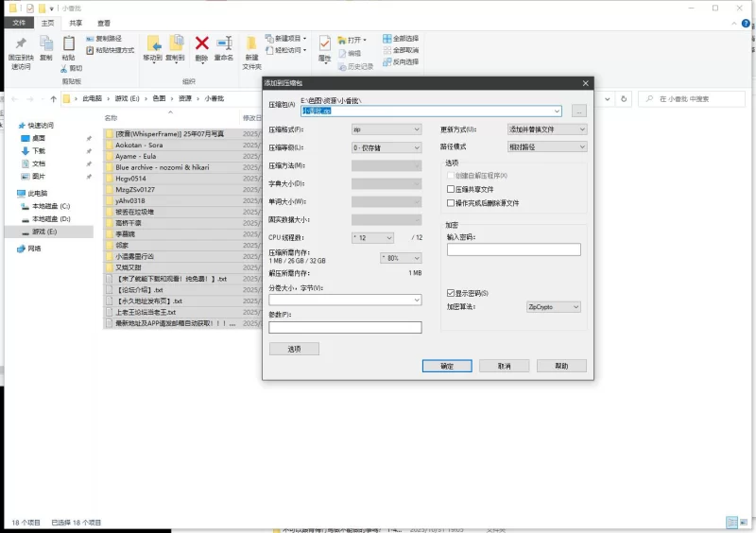
Task: Enable the compress shared files (压缩共享文件) checkbox
Action: (x=450, y=189)
